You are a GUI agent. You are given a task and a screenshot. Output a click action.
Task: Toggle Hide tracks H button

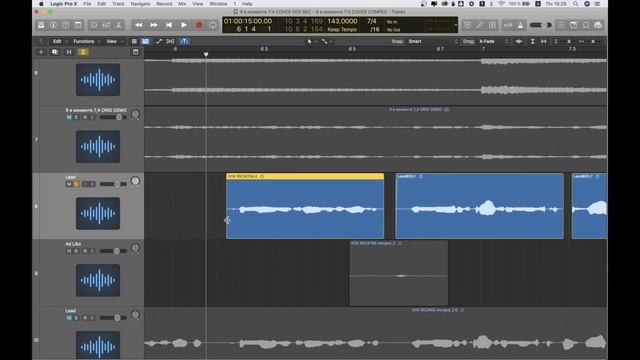coord(69,52)
